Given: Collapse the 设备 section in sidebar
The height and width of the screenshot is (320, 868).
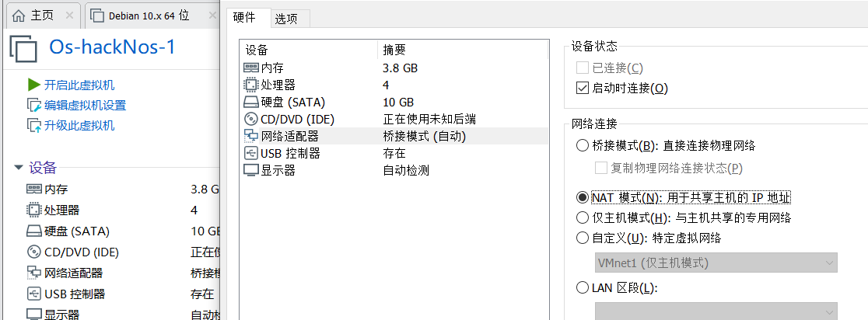Looking at the screenshot, I should [x=19, y=168].
